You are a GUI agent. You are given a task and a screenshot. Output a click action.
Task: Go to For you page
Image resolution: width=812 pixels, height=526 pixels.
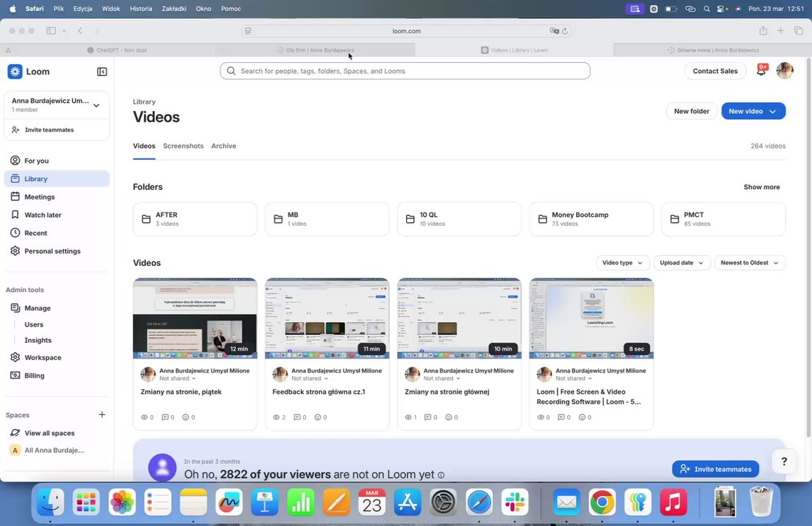57,161
